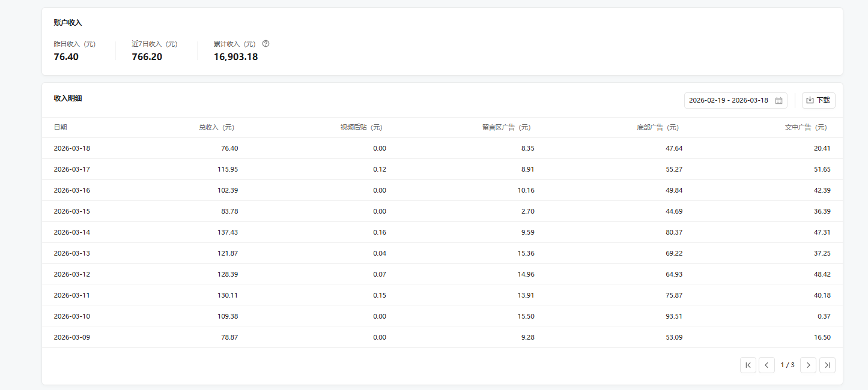Click the help icon beside 累计收入

pos(266,44)
